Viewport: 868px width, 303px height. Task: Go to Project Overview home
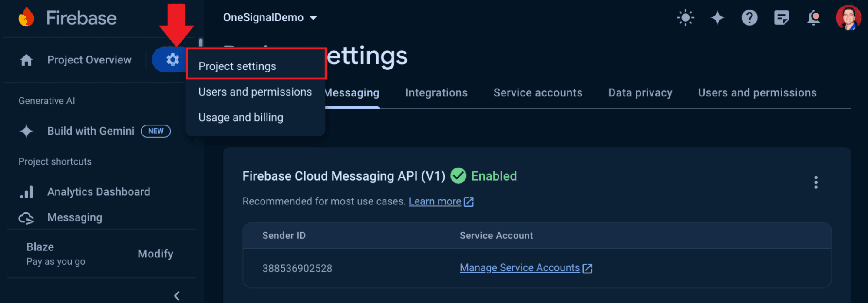(x=89, y=60)
